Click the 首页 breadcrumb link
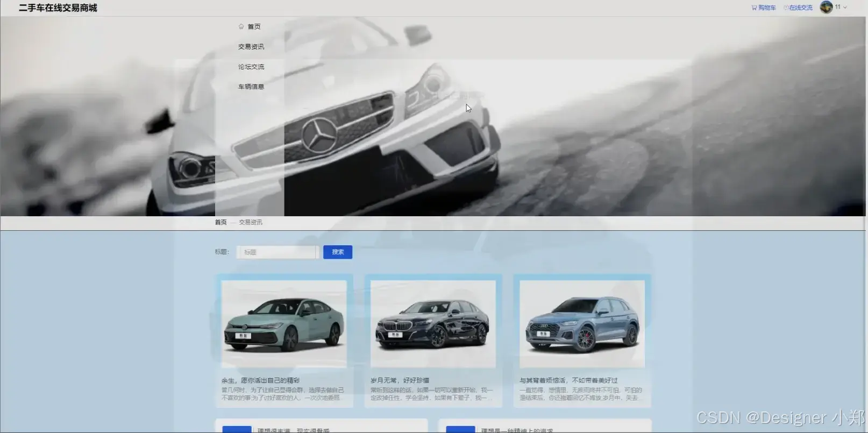This screenshot has height=433, width=868. (221, 222)
